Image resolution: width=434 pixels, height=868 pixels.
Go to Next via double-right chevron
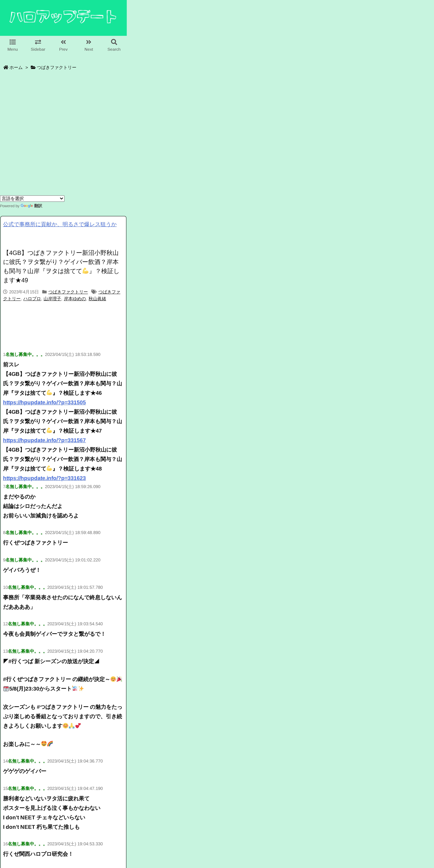(x=89, y=42)
